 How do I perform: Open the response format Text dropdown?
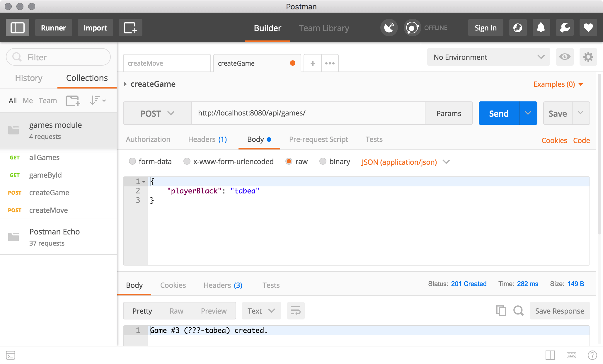(261, 311)
